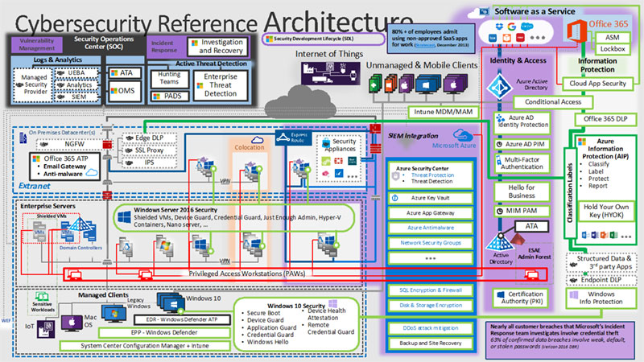Click the SSL Proxy box

150,150
